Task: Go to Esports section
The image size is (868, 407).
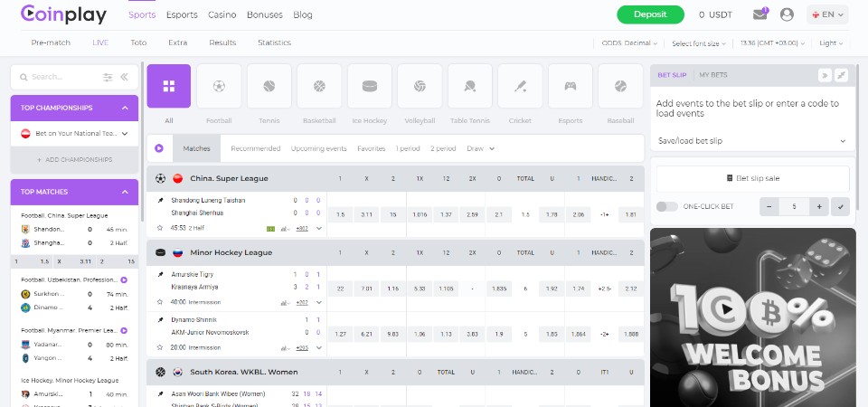Action: coord(182,15)
